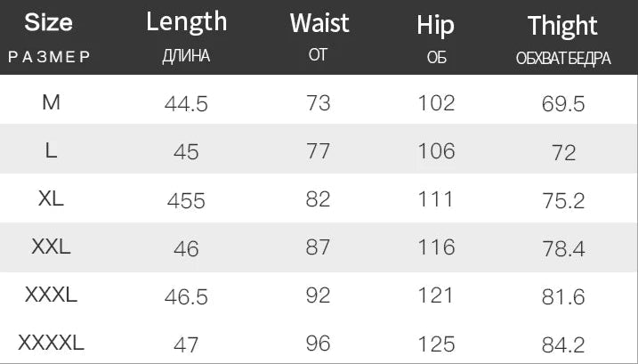Click the L size row label
The height and width of the screenshot is (364, 638).
point(51,151)
